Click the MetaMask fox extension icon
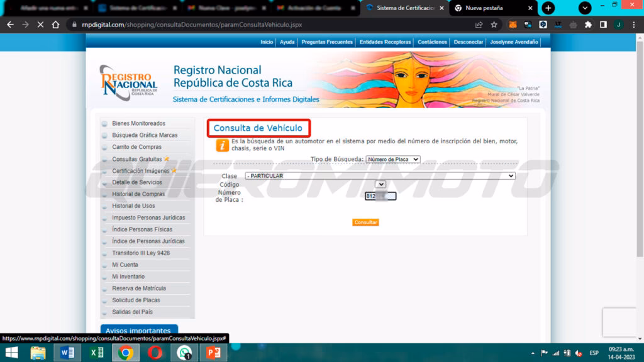 (513, 25)
